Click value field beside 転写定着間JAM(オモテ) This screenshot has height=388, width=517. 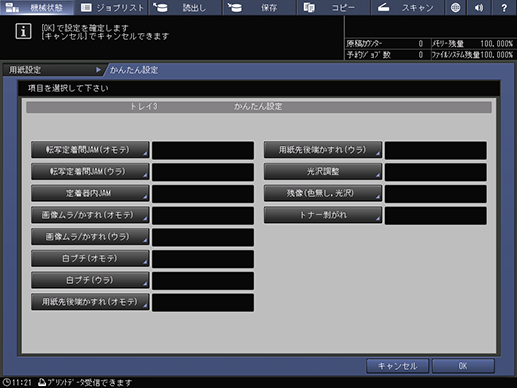click(203, 150)
